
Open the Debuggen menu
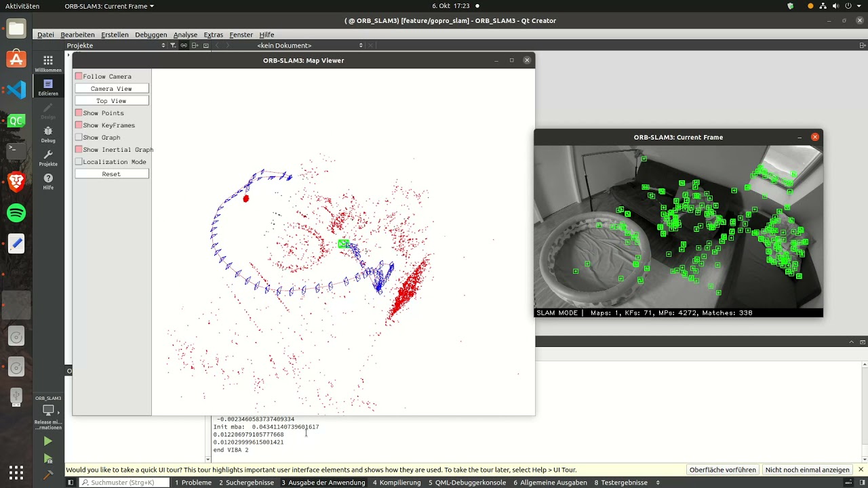coord(151,35)
